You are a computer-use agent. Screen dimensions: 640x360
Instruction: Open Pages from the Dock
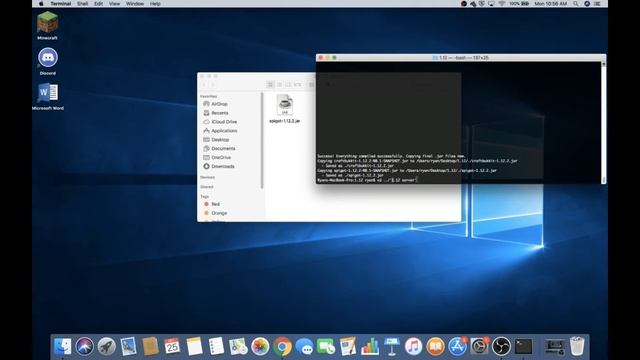pyautogui.click(x=348, y=347)
